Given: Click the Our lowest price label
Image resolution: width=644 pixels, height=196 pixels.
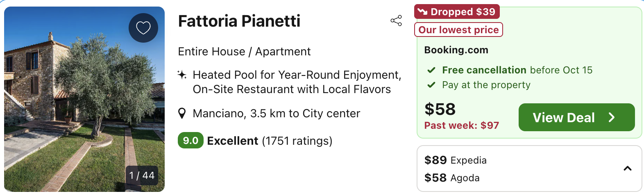Looking at the screenshot, I should 458,30.
